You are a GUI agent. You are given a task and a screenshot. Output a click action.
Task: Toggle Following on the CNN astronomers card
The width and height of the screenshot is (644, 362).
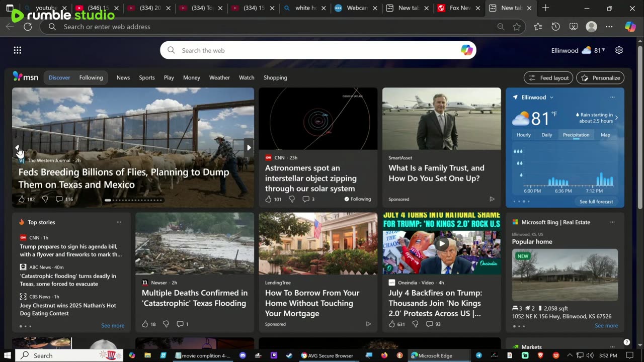click(x=358, y=199)
